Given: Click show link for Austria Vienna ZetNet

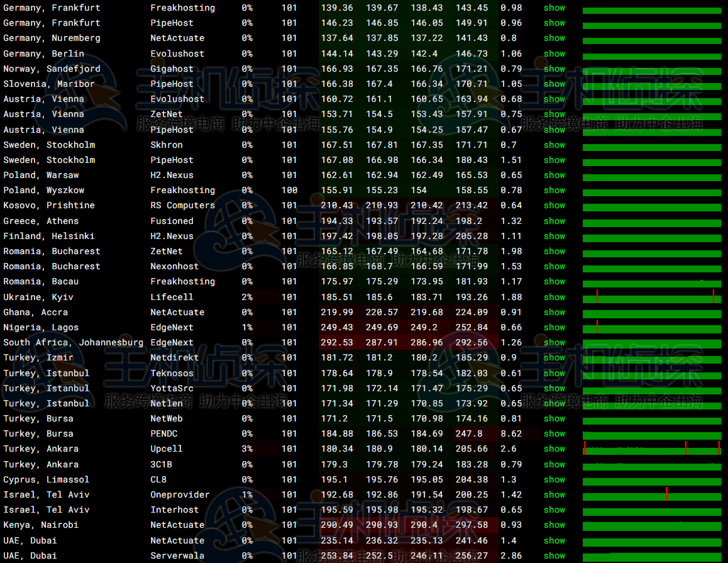Looking at the screenshot, I should pyautogui.click(x=554, y=114).
